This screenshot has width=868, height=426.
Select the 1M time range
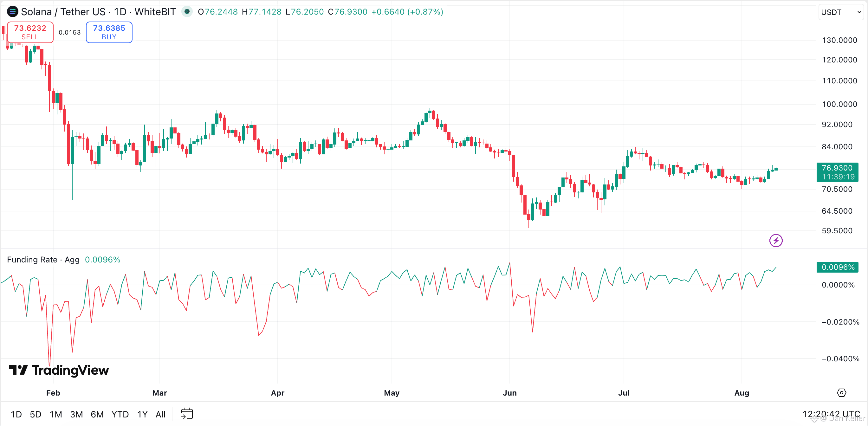(x=56, y=414)
